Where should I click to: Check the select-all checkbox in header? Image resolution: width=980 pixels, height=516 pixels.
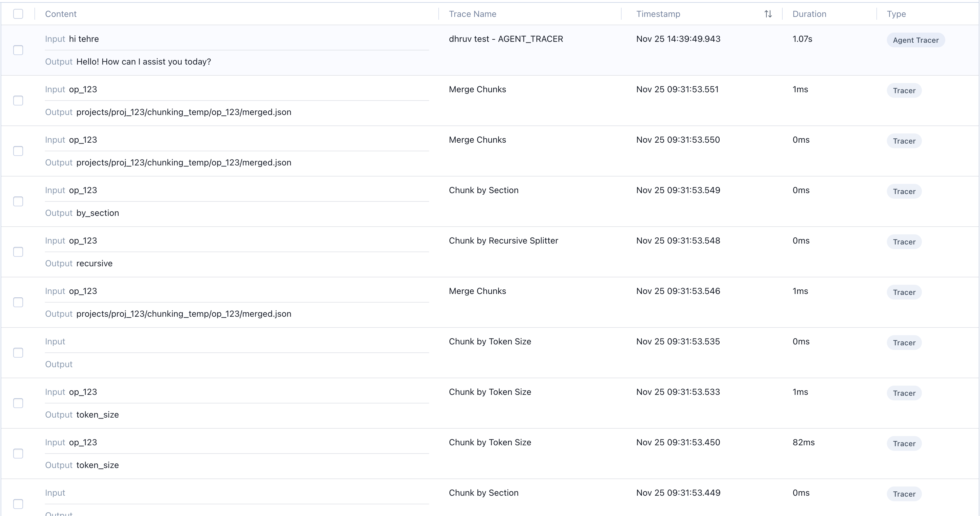(x=18, y=14)
